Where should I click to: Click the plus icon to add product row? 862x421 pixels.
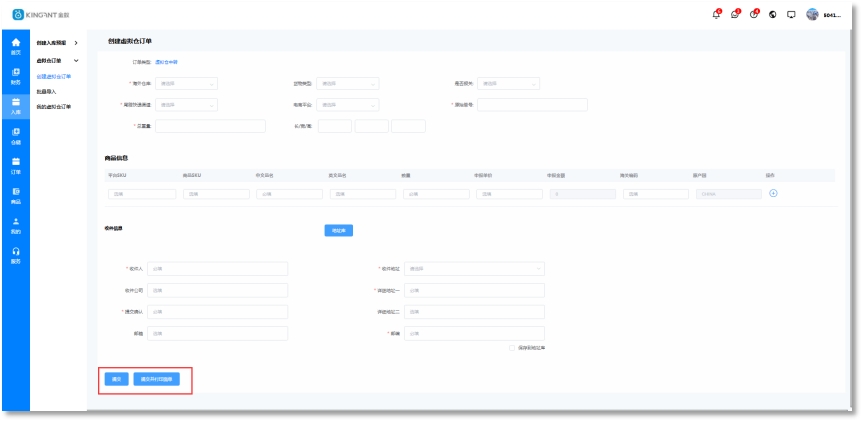pos(773,193)
